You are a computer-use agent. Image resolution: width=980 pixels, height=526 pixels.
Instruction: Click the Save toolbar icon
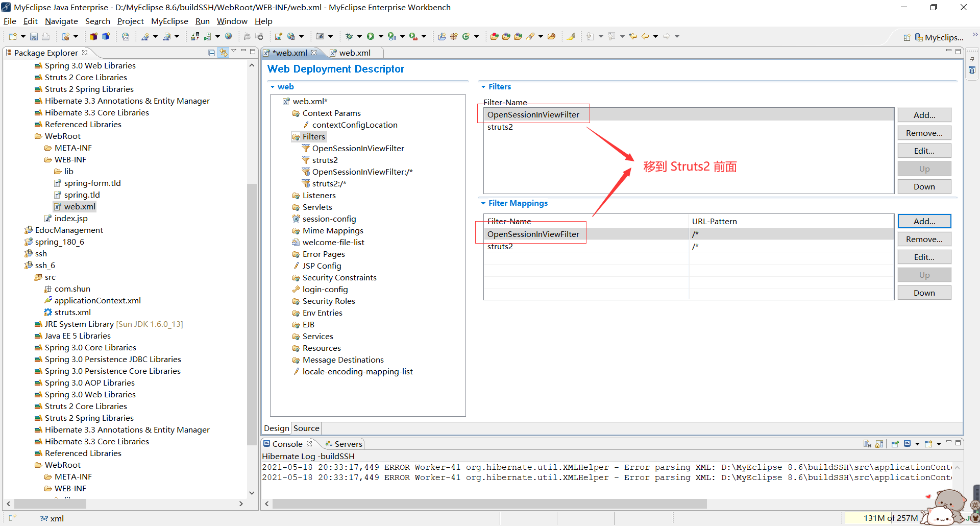(x=34, y=36)
